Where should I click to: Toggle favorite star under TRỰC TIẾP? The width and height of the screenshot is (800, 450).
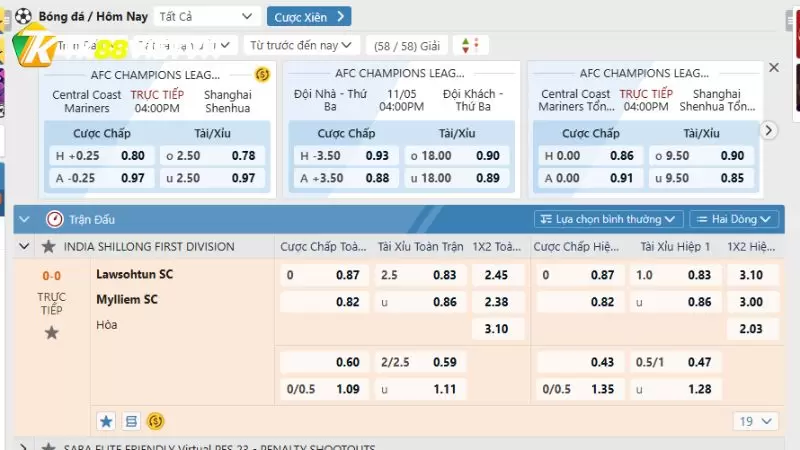52,333
